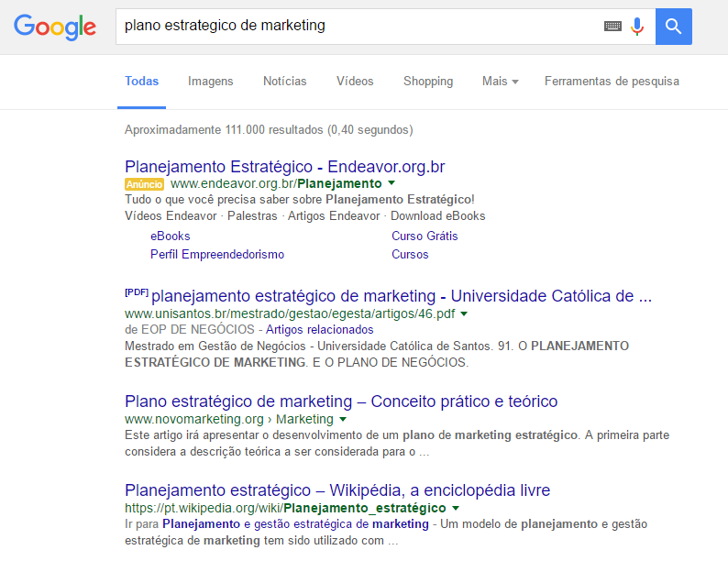Screen dimensions: 728x561
Task: Click the Artigos relacionados link
Action: coord(319,329)
